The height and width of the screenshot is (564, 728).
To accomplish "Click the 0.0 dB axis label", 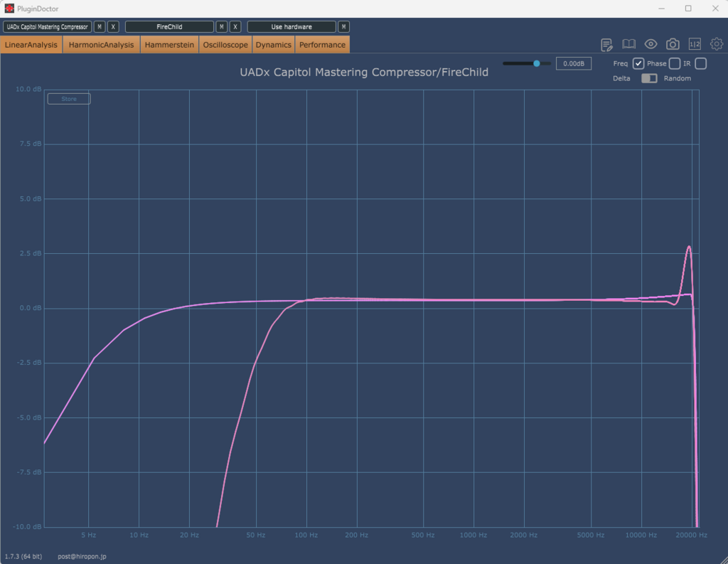I will pyautogui.click(x=31, y=308).
